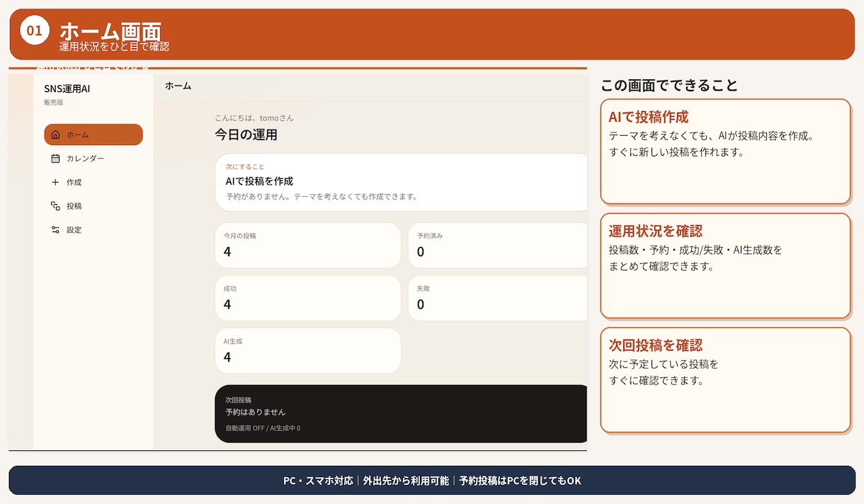
Task: Click the この画面でできること heading
Action: 669,86
